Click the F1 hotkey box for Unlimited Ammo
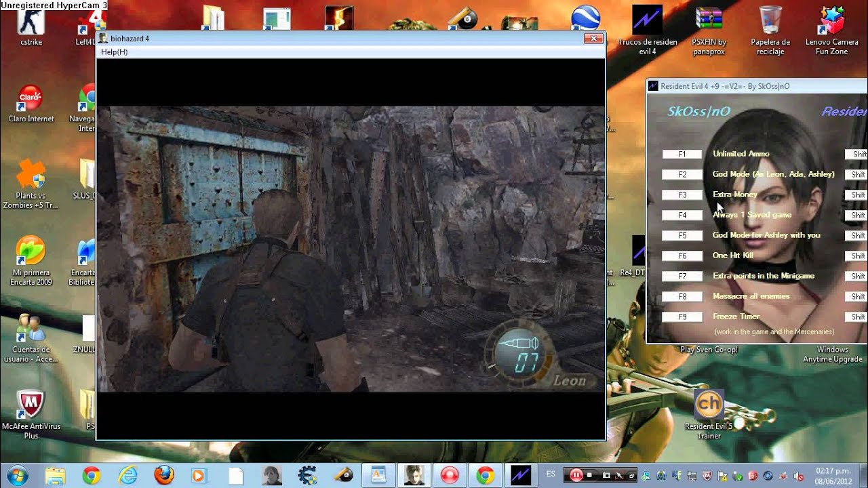Image resolution: width=868 pixels, height=488 pixels. tap(682, 155)
